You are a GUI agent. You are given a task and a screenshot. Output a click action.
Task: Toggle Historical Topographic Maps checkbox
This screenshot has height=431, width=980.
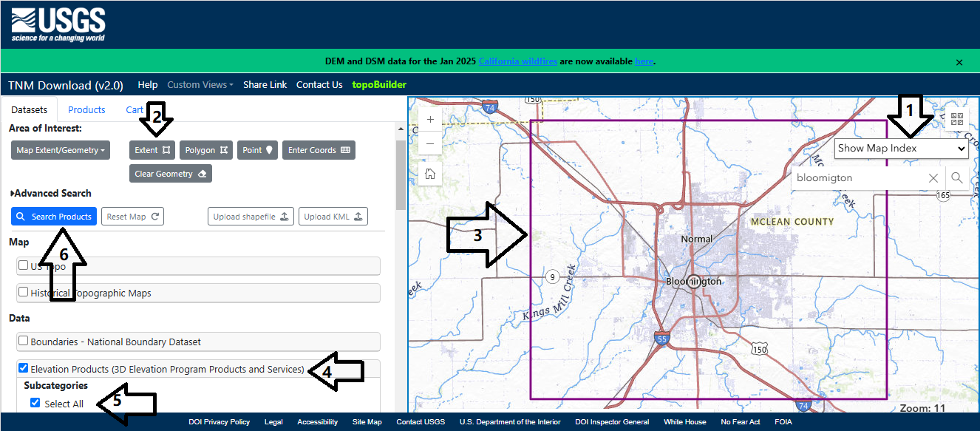pyautogui.click(x=24, y=292)
